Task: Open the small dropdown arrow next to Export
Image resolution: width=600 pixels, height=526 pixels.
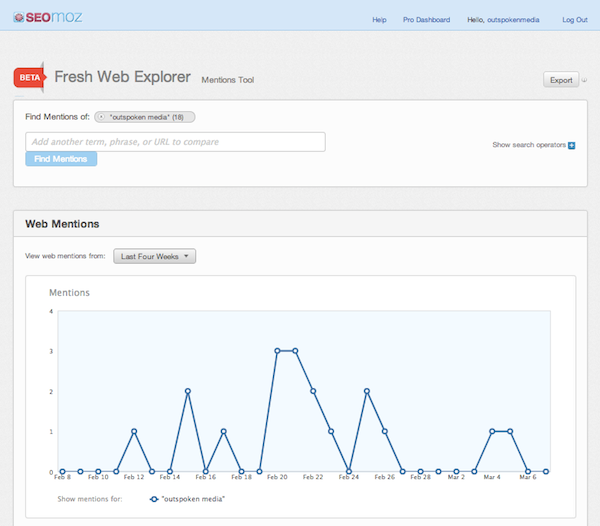Action: 584,80
